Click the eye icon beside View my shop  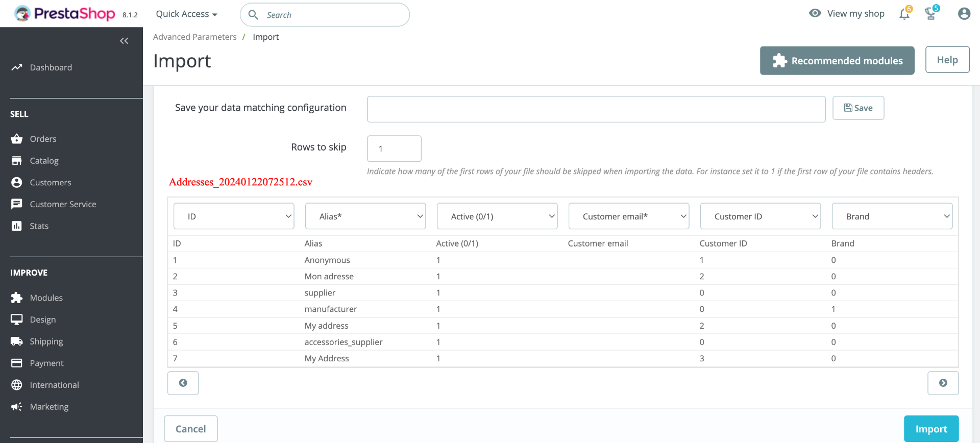(x=815, y=13)
